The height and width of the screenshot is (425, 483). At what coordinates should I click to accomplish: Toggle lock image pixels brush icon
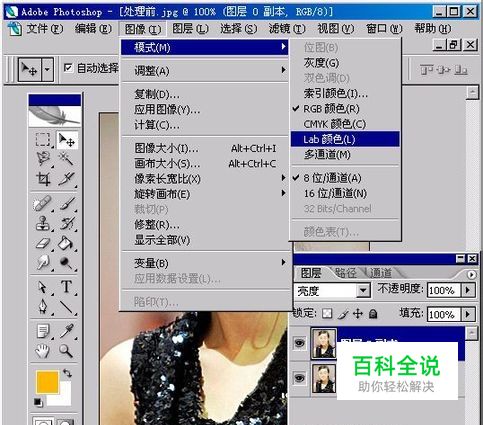pos(343,313)
